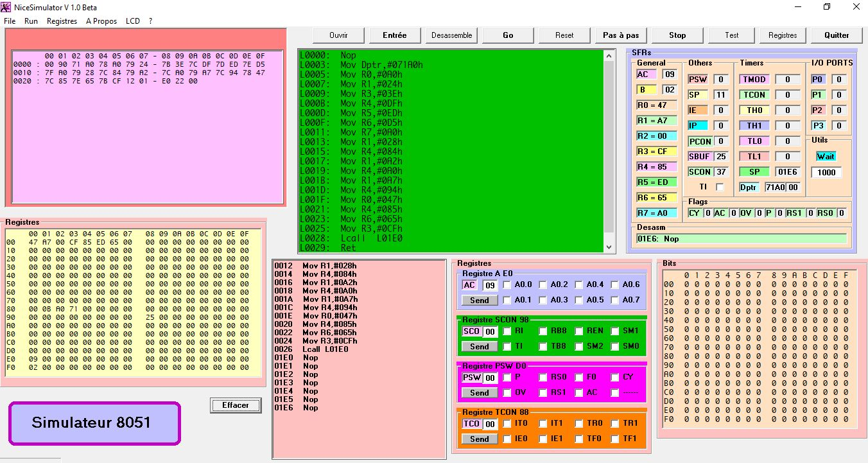Viewport: 868px width, 463px height.
Task: Run the program with the Go button
Action: pos(508,35)
